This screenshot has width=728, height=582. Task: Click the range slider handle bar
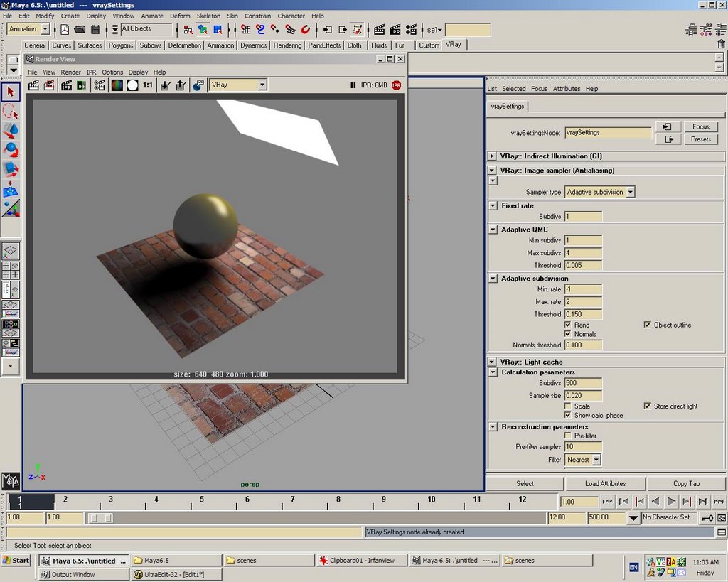tap(101, 518)
